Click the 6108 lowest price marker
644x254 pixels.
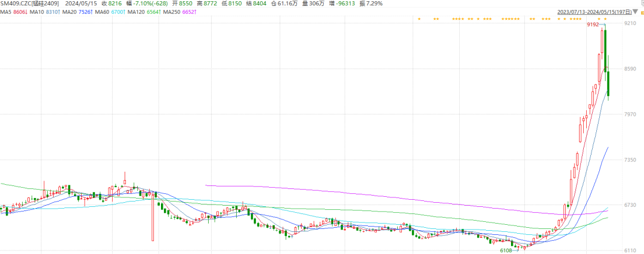pyautogui.click(x=506, y=250)
